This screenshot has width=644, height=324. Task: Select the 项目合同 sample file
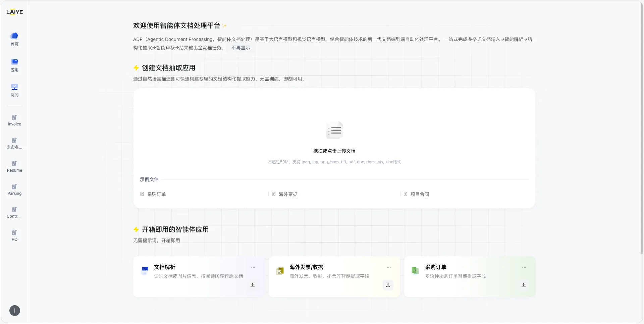pyautogui.click(x=417, y=194)
